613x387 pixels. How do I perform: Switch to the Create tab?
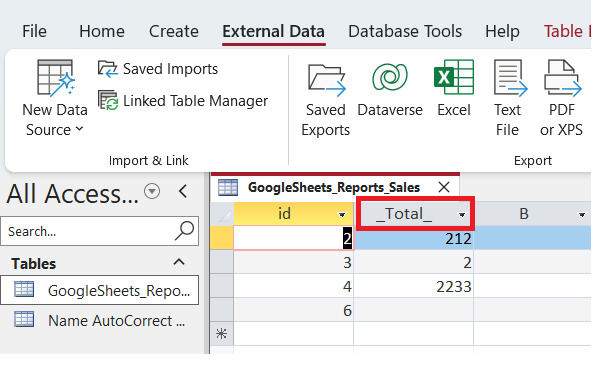(x=174, y=31)
